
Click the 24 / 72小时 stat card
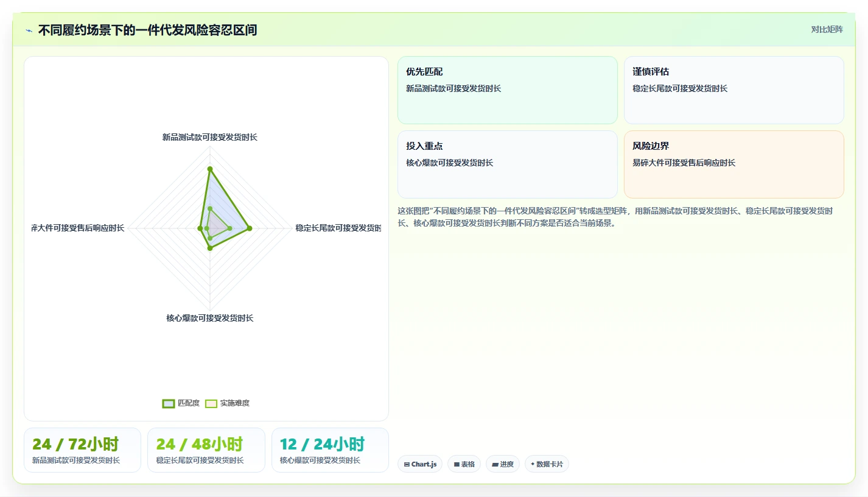[x=82, y=450]
